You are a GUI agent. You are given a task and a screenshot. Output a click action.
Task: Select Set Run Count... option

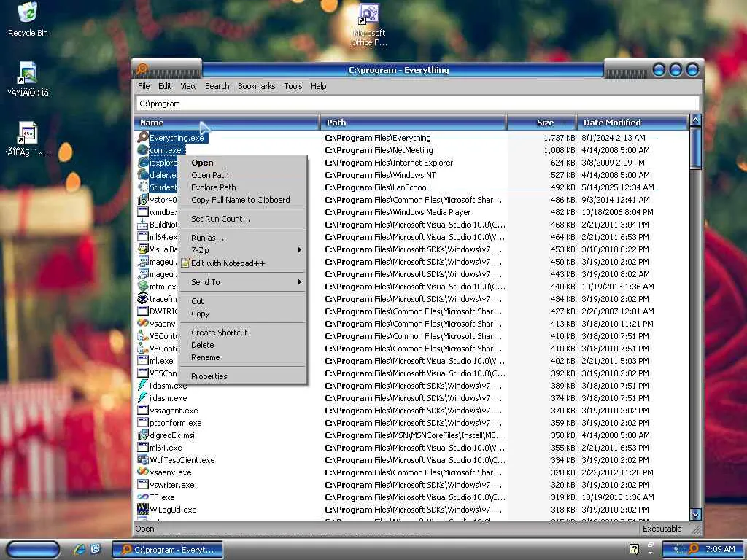tap(242, 219)
